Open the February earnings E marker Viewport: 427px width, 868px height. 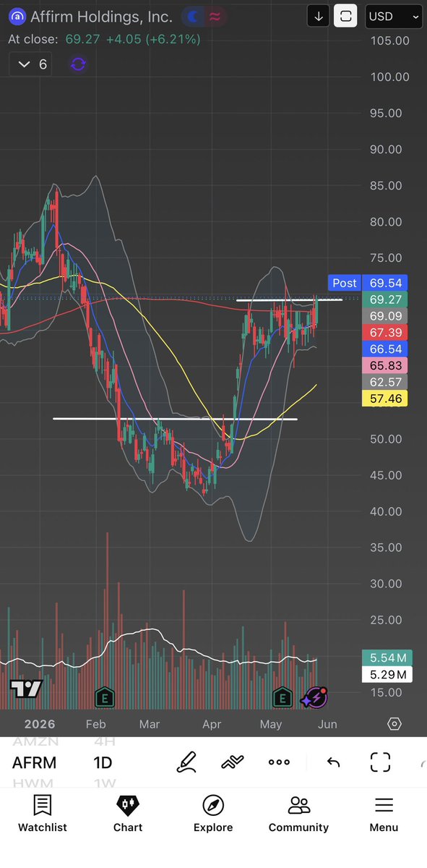105,697
